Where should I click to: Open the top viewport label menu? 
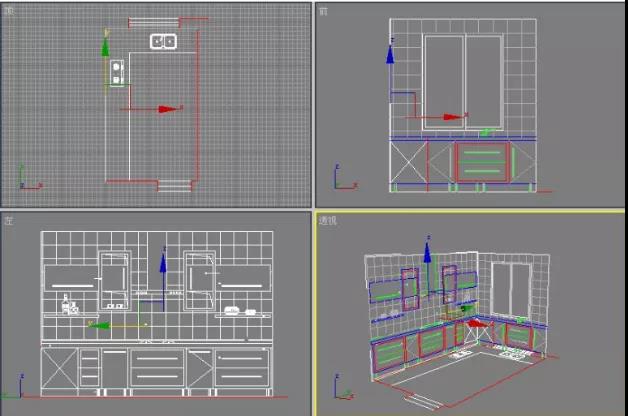click(x=8, y=9)
